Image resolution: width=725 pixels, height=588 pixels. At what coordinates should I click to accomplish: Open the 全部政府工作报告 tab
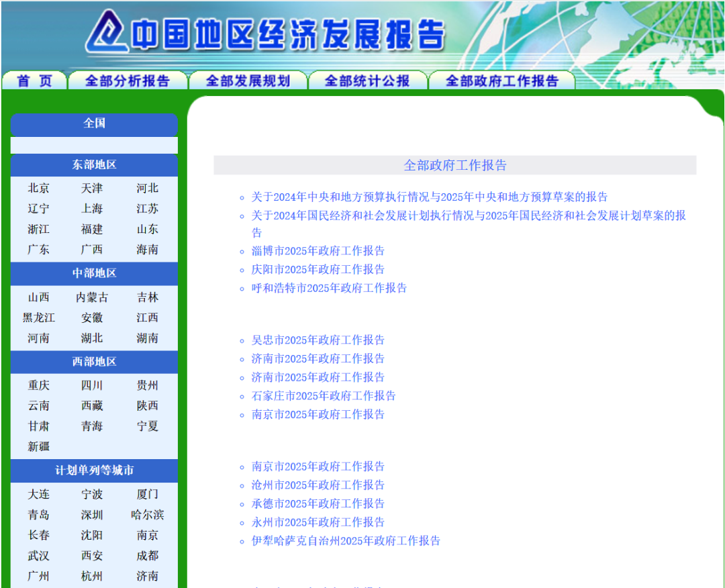coord(502,81)
